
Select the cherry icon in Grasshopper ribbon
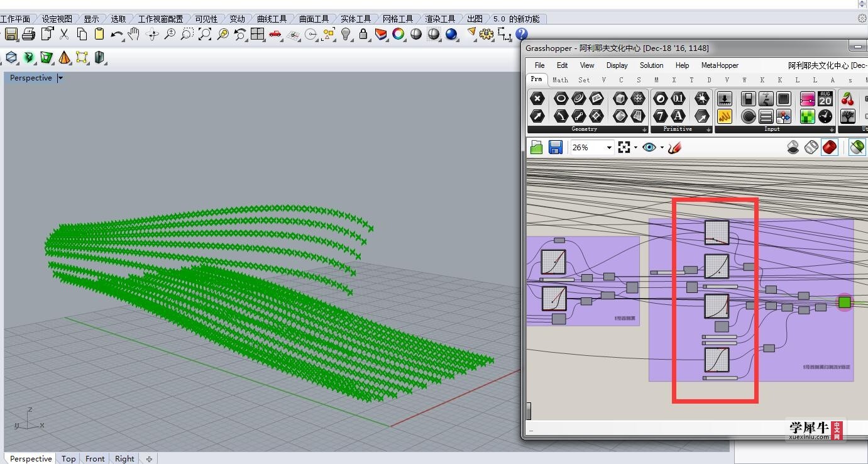(x=848, y=99)
